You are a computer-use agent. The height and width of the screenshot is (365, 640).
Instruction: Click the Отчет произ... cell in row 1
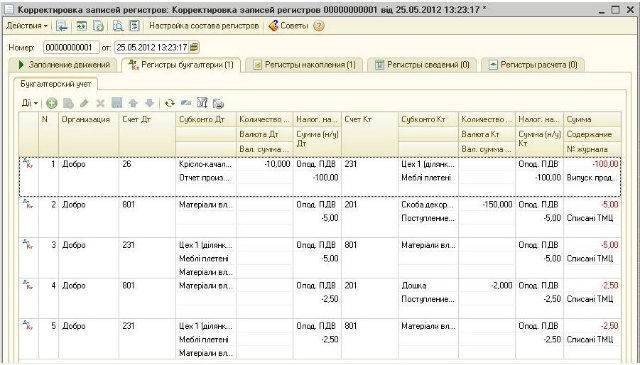(206, 178)
